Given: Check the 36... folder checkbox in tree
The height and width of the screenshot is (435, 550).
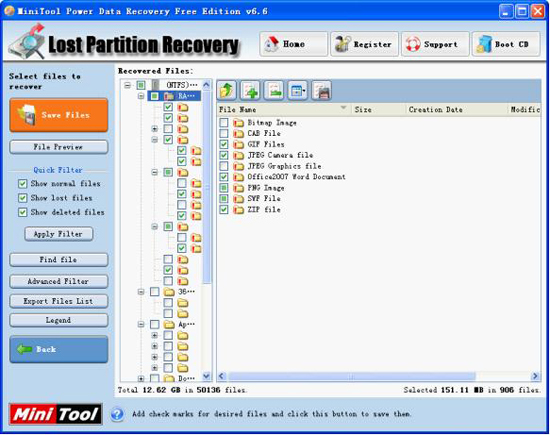Looking at the screenshot, I should coord(154,292).
